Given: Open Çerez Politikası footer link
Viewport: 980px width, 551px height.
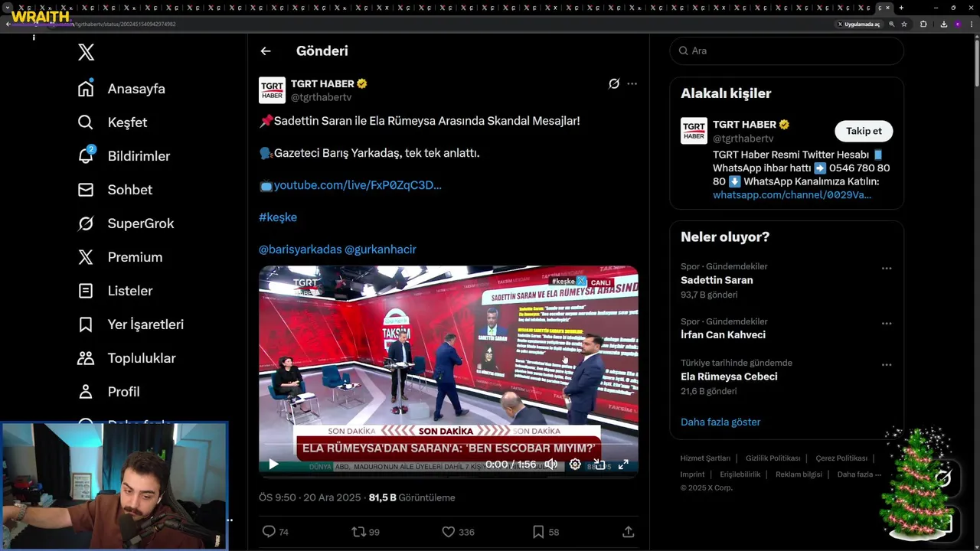Looking at the screenshot, I should tap(841, 458).
